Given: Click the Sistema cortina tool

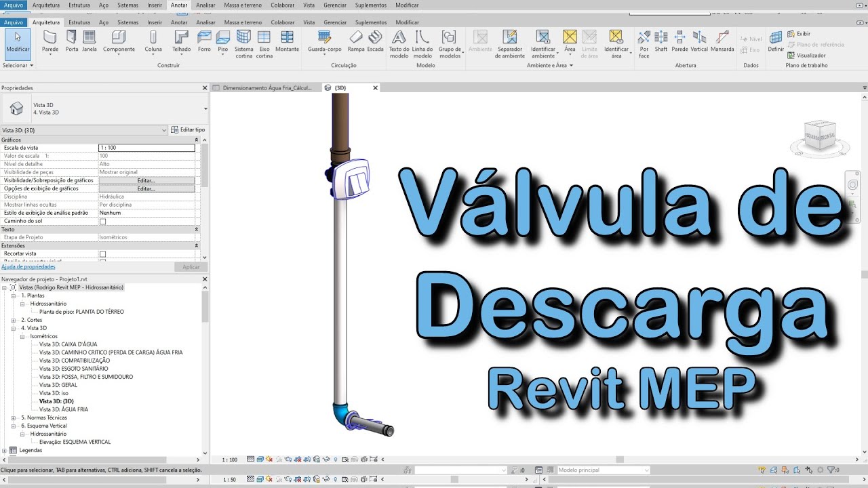Looking at the screenshot, I should [244, 44].
